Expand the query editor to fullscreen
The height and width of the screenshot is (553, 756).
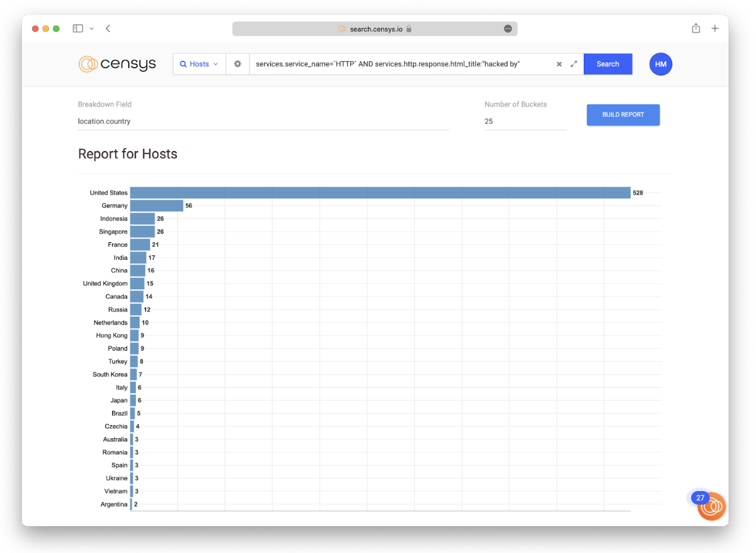pos(574,64)
